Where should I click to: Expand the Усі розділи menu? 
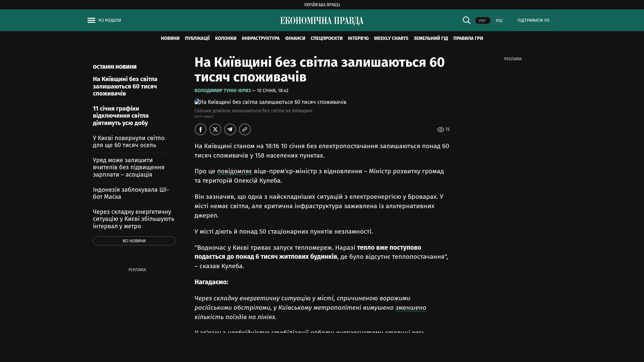(110, 20)
